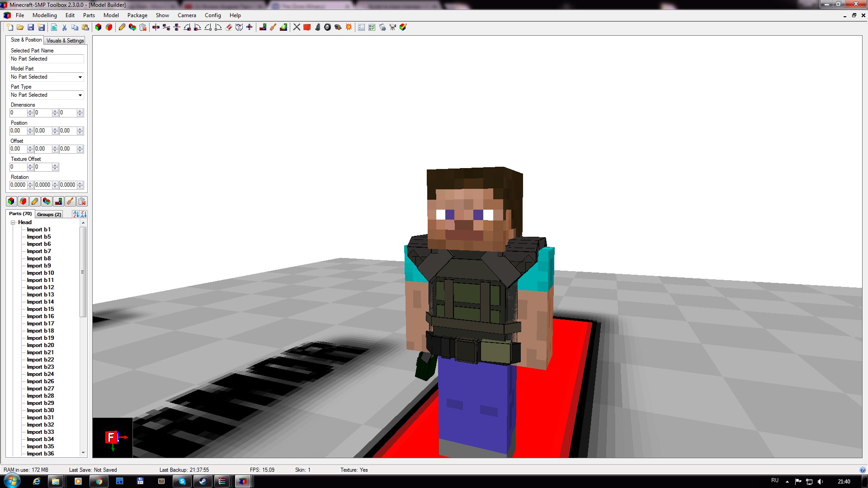Open the Model Part dropdown
This screenshot has width=868, height=488.
point(47,77)
